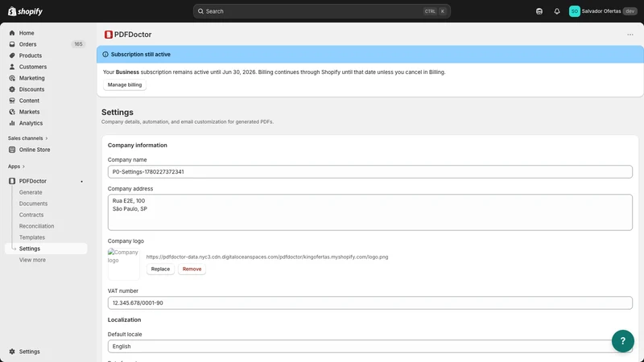644x362 pixels.
Task: Open the notifications bell
Action: 556,11
